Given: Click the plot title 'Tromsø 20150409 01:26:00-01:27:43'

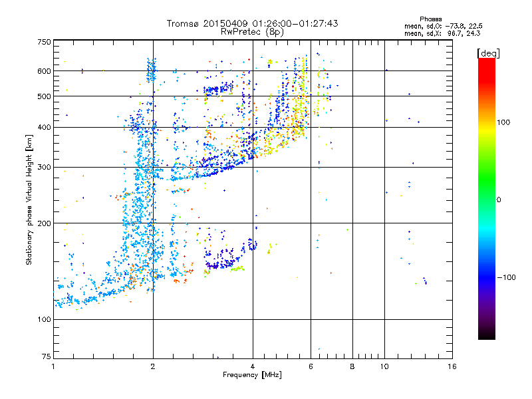Looking at the screenshot, I should [x=252, y=23].
